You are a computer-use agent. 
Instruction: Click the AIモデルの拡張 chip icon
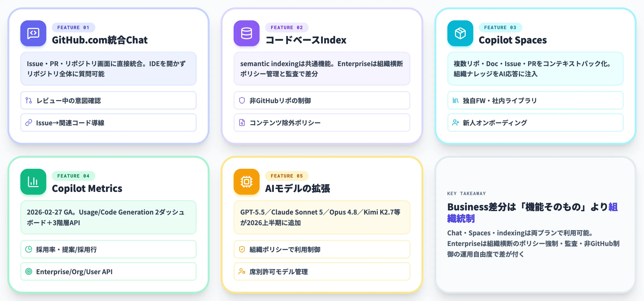(247, 182)
